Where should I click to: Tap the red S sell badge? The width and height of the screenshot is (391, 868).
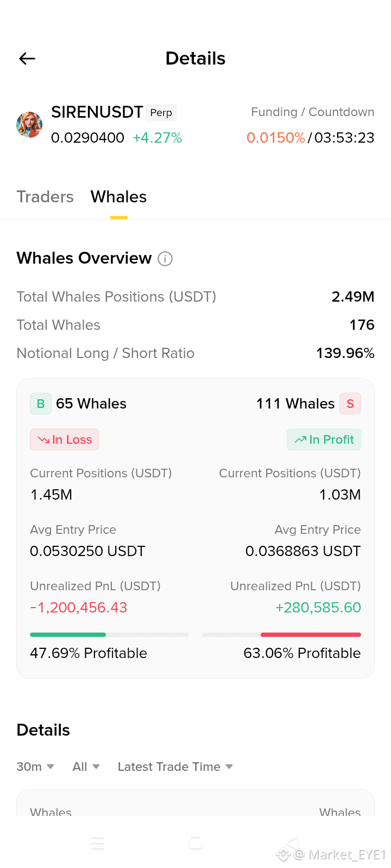click(x=350, y=404)
